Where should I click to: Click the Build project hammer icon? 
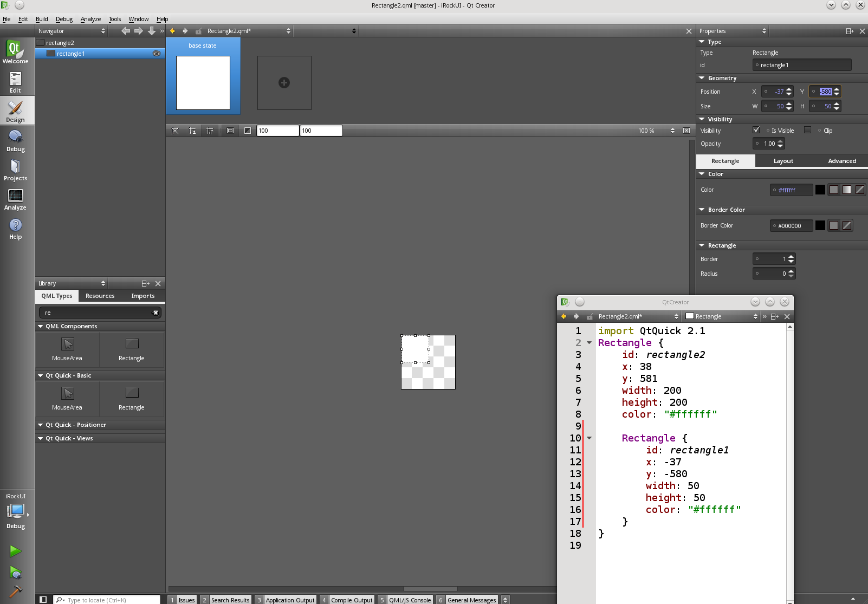point(15,592)
